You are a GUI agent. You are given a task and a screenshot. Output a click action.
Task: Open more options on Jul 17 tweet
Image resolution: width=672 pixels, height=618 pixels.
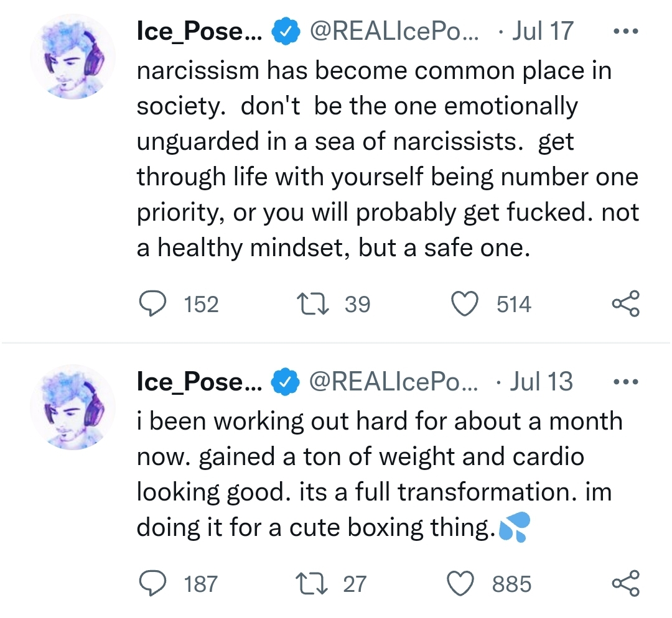coord(624,32)
